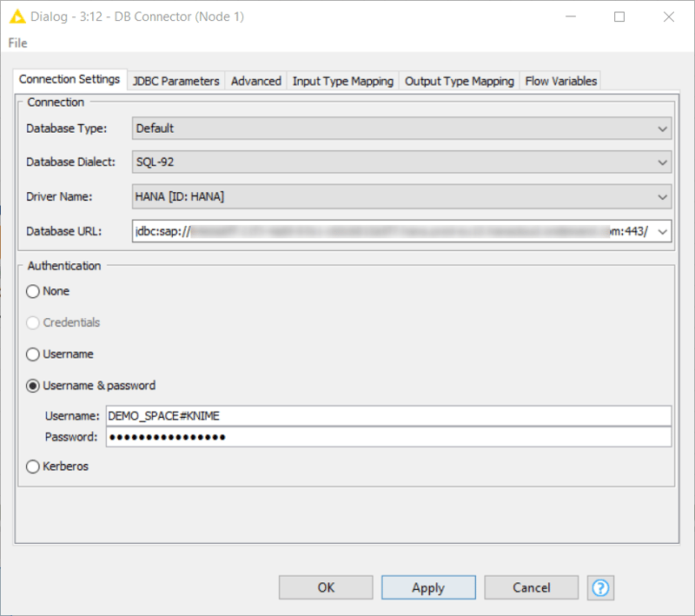Click the Username text field
The width and height of the screenshot is (695, 616).
pyautogui.click(x=388, y=416)
